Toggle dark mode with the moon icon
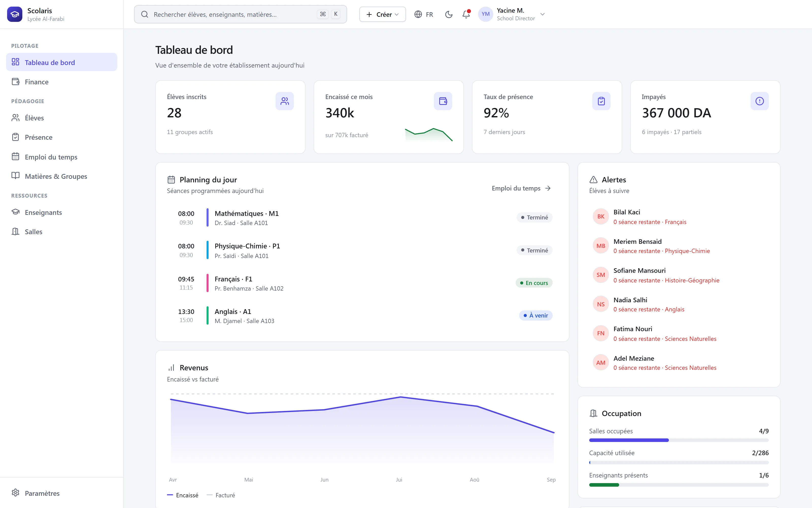Image resolution: width=812 pixels, height=508 pixels. click(449, 14)
